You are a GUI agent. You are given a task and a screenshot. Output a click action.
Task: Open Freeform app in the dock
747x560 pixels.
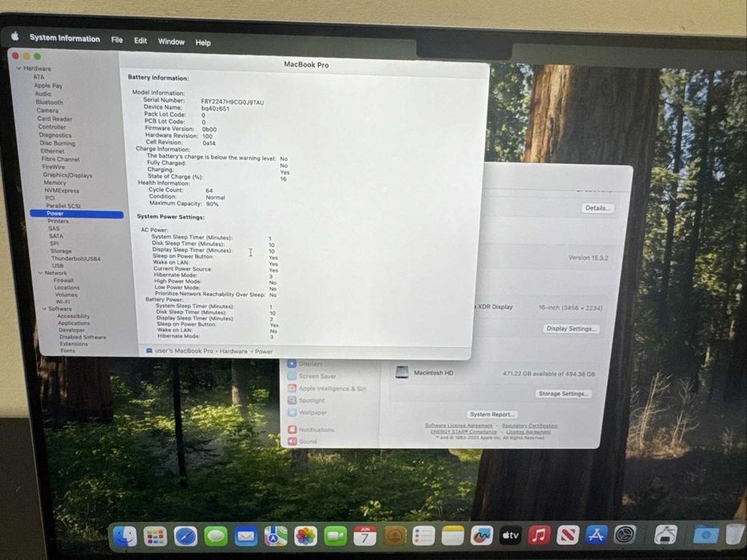point(482,536)
